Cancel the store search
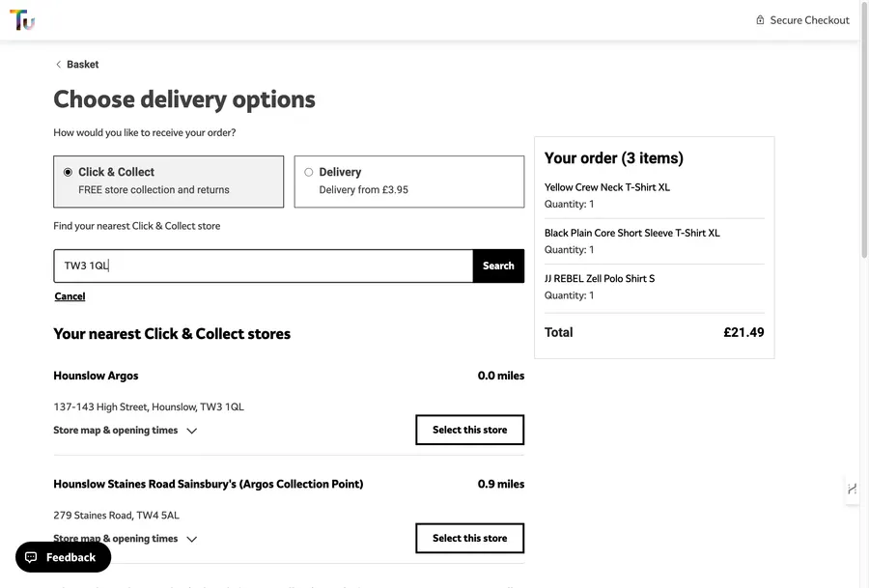869x588 pixels. click(70, 296)
